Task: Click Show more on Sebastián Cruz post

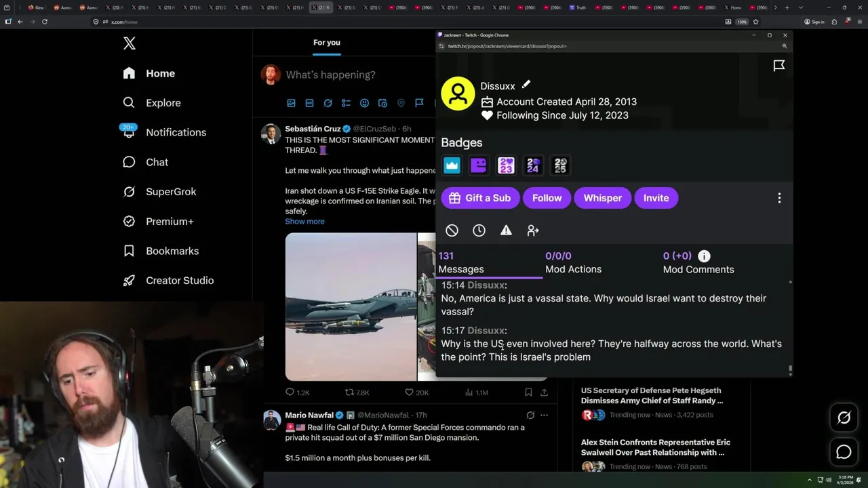Action: (304, 222)
